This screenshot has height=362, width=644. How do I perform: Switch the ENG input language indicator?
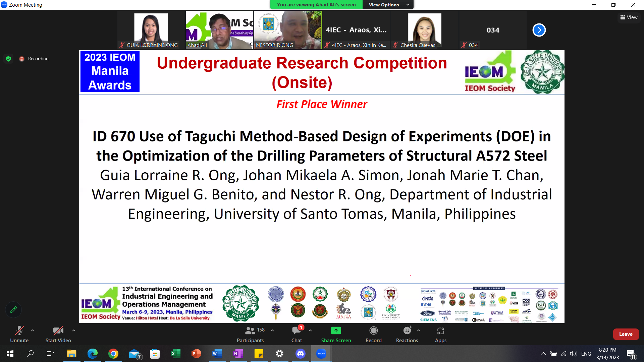[x=586, y=354]
